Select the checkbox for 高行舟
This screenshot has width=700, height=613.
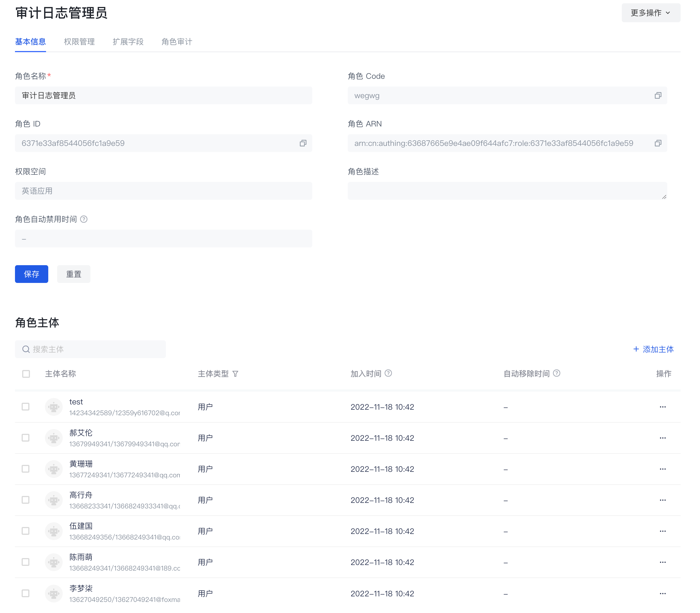(26, 500)
